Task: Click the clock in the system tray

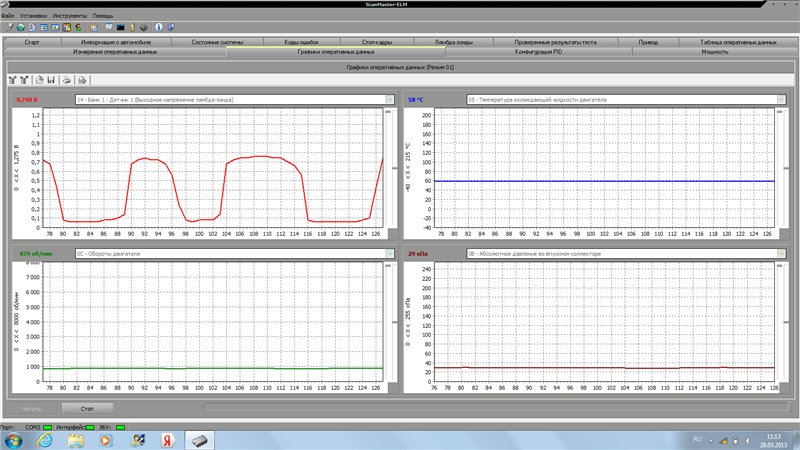Action: (x=773, y=440)
